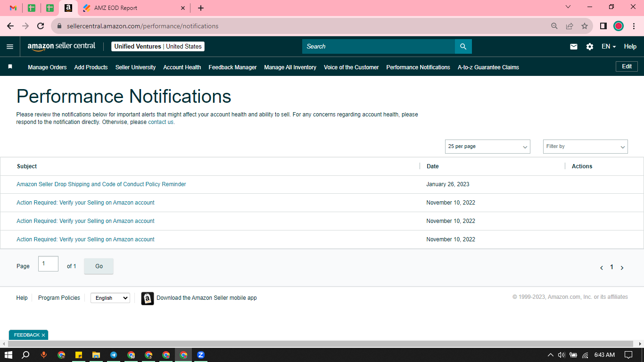The width and height of the screenshot is (644, 362).
Task: Open A-to-z Guarantee Claims
Action: tap(488, 67)
